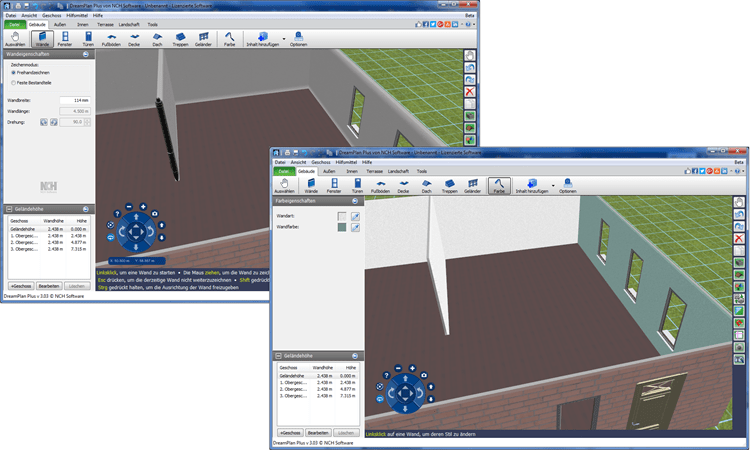Select 1. Obergeschoss row in back window table
This screenshot has height=450, width=750.
click(x=48, y=236)
